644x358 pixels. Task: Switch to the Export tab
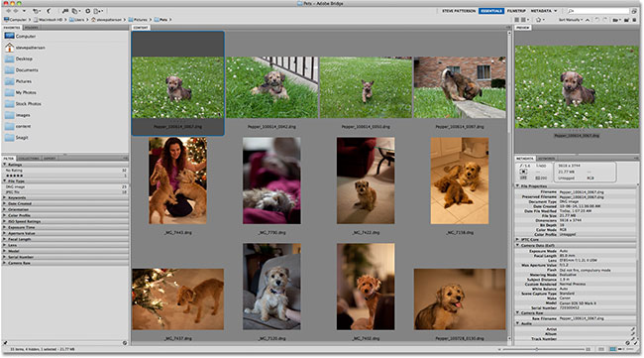pos(50,159)
